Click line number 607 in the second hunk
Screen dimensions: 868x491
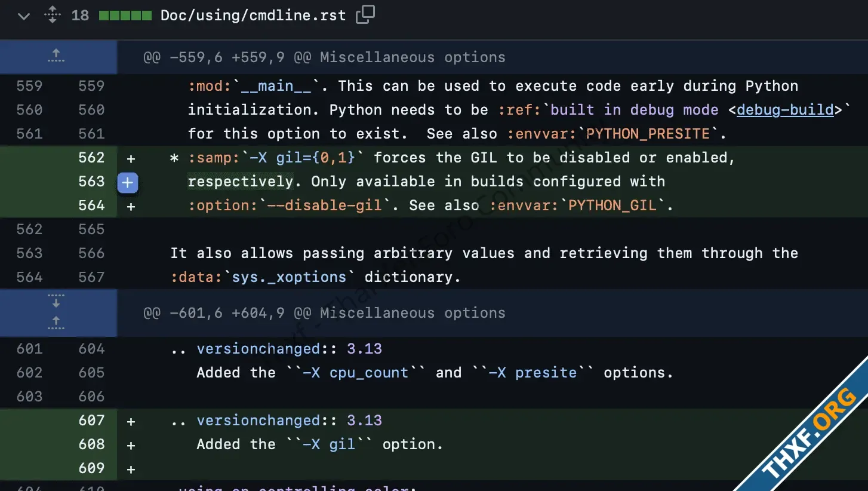click(x=91, y=420)
